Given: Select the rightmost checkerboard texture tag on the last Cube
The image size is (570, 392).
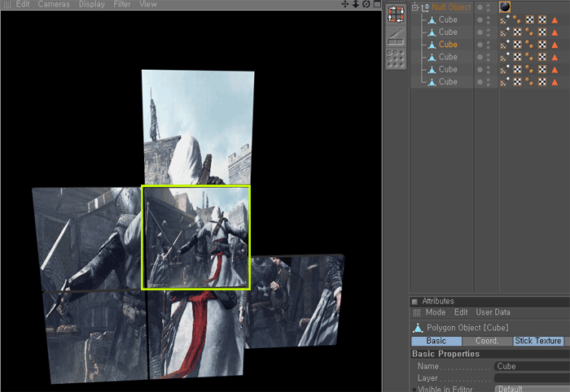Looking at the screenshot, I should pyautogui.click(x=542, y=81).
